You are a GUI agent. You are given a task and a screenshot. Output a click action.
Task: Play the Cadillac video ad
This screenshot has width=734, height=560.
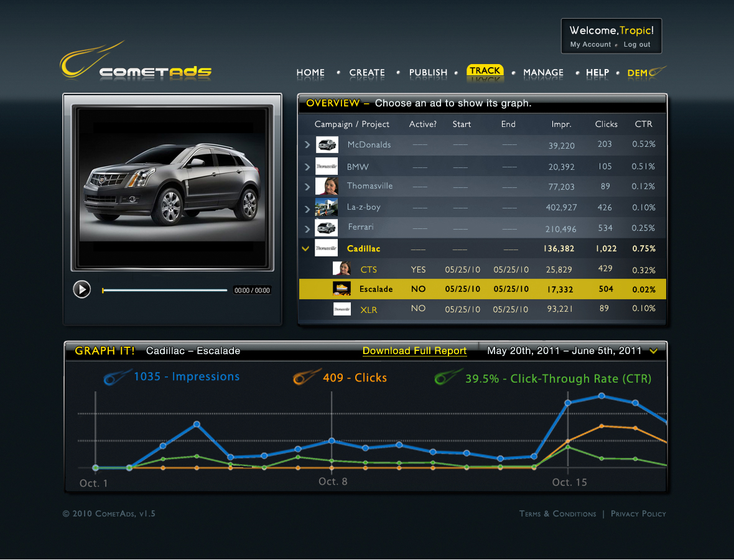[x=82, y=289]
